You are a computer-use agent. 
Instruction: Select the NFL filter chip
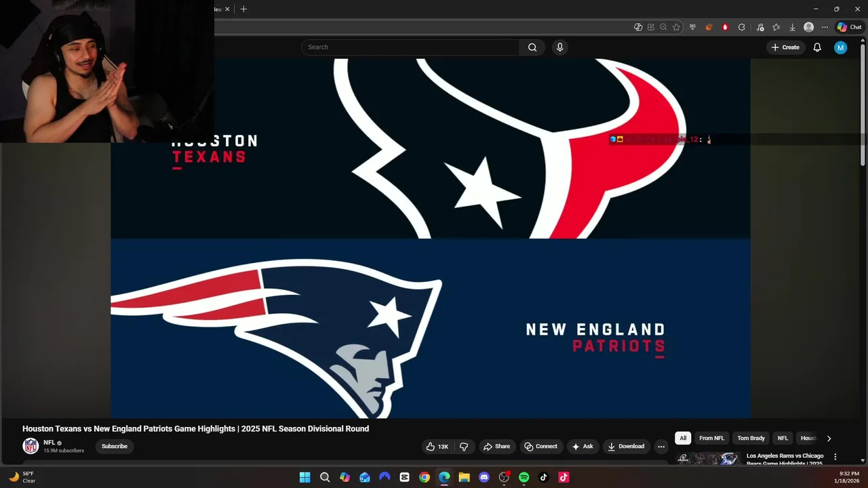[783, 439]
